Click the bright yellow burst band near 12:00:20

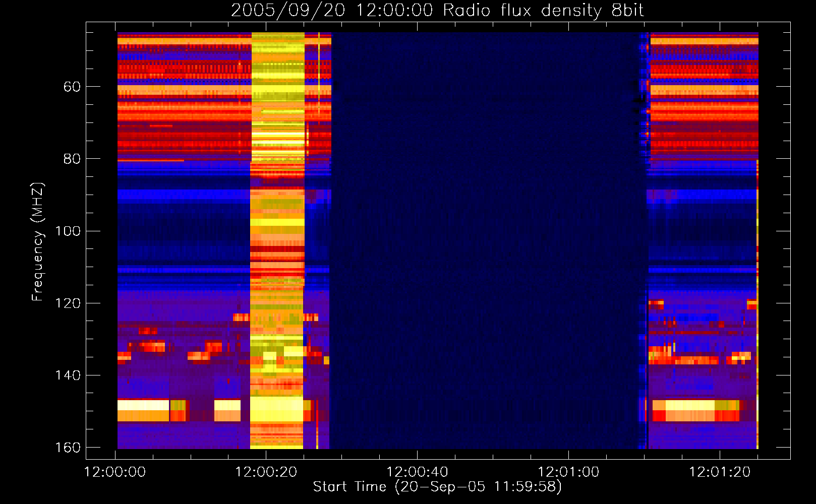click(277, 240)
